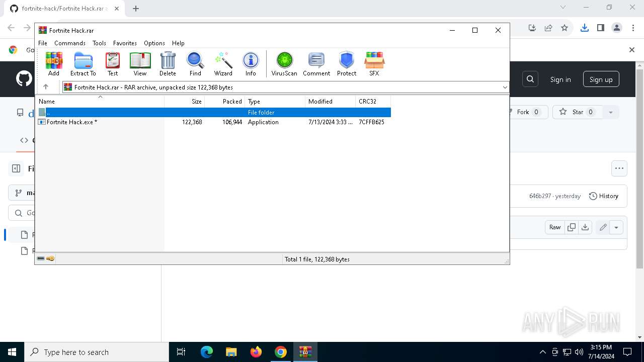Image resolution: width=644 pixels, height=362 pixels.
Task: Sort by Type column header
Action: (275, 101)
